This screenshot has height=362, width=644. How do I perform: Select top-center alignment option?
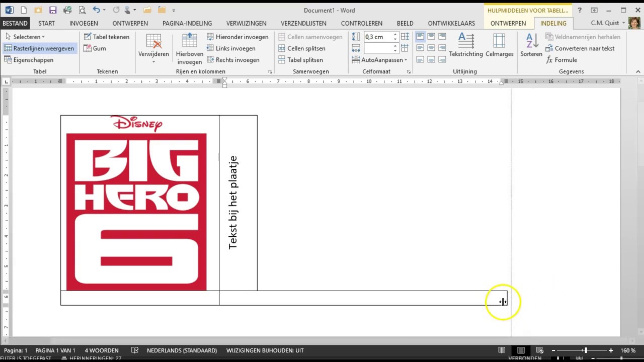pyautogui.click(x=431, y=37)
